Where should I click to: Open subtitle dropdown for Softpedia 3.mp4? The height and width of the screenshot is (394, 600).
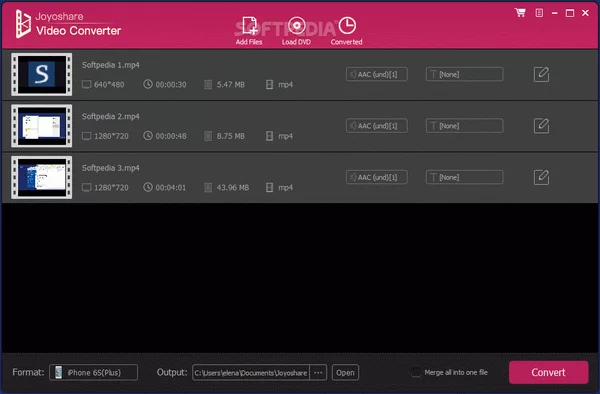(x=465, y=177)
